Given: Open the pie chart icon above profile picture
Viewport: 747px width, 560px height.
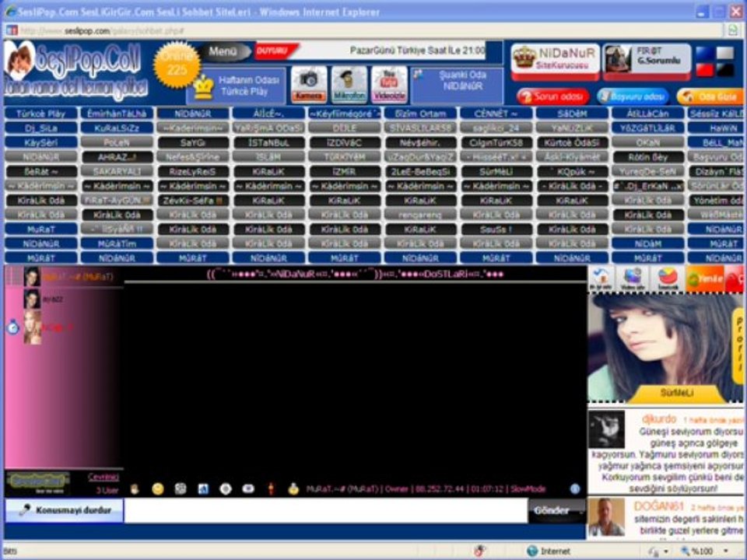Looking at the screenshot, I should pos(668,278).
